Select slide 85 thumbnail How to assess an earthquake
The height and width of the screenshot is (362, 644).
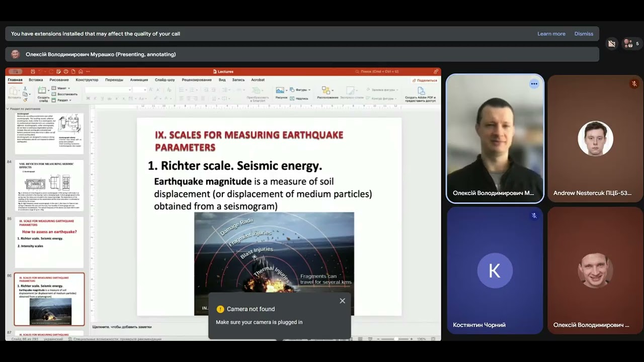[49, 242]
